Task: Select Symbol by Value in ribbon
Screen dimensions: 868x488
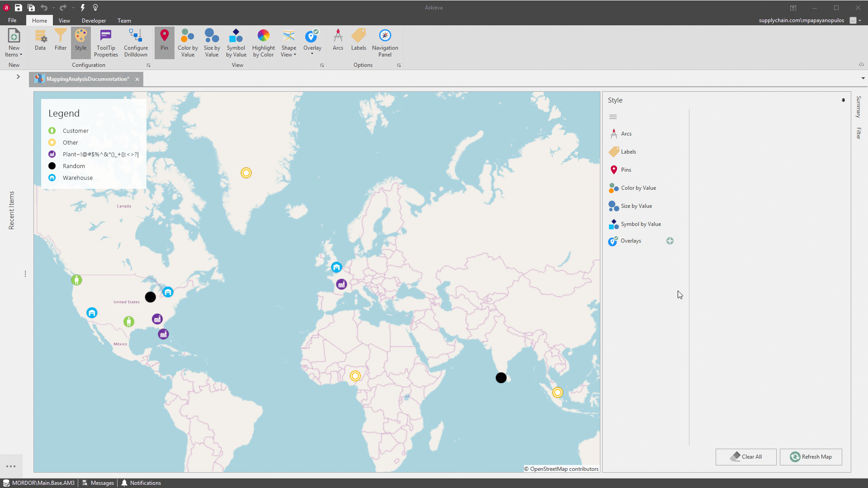Action: point(236,42)
